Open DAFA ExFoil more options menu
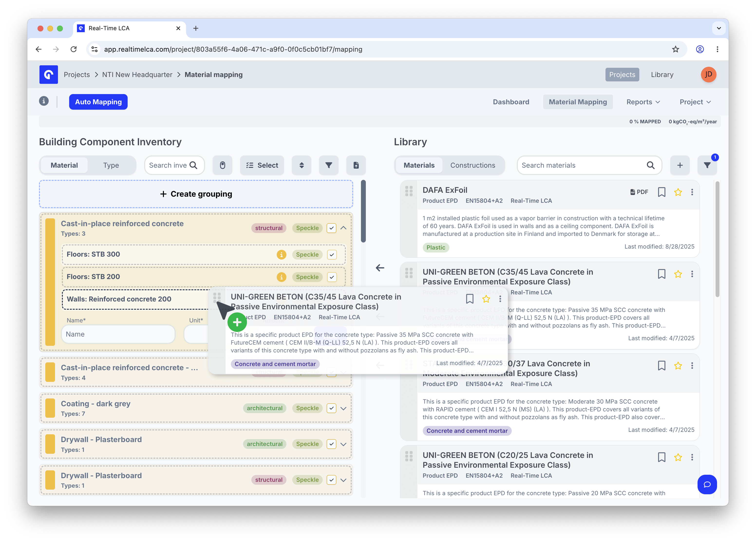The height and width of the screenshot is (542, 756). point(692,192)
